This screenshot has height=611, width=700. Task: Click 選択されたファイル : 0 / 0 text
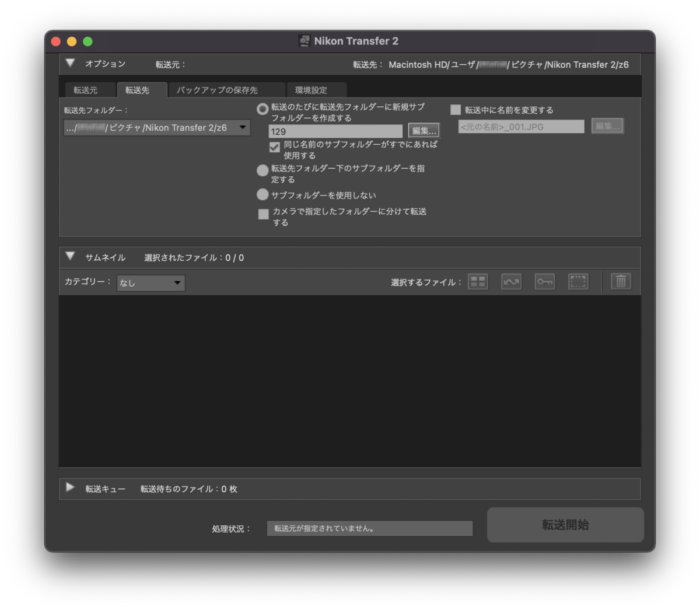pos(194,257)
